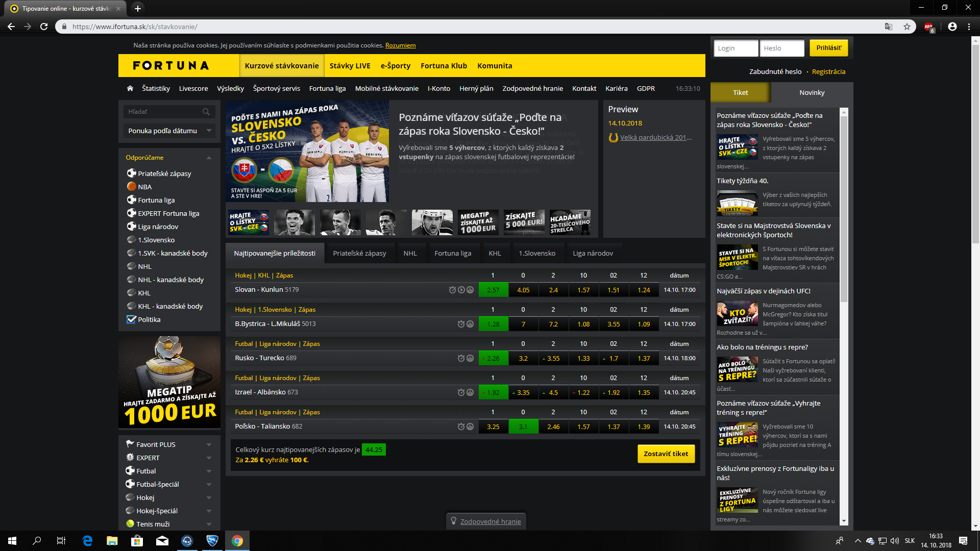Open Microsoft Edge from taskbar
Viewport: 980px width, 551px height.
coord(87,541)
